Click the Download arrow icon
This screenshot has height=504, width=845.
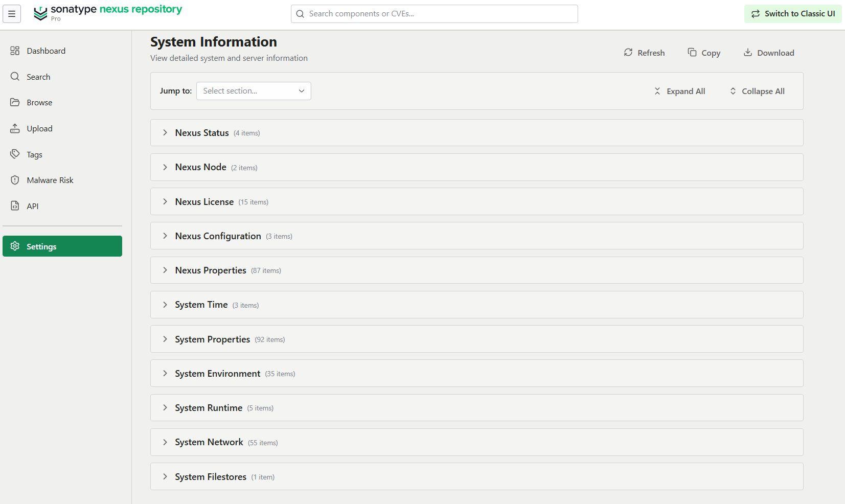[x=748, y=52]
